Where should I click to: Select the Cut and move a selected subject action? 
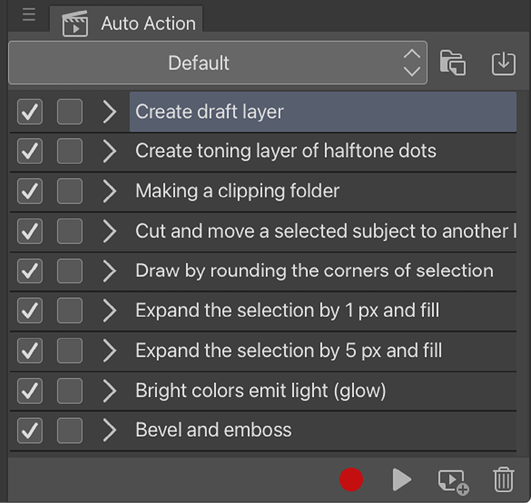click(323, 231)
